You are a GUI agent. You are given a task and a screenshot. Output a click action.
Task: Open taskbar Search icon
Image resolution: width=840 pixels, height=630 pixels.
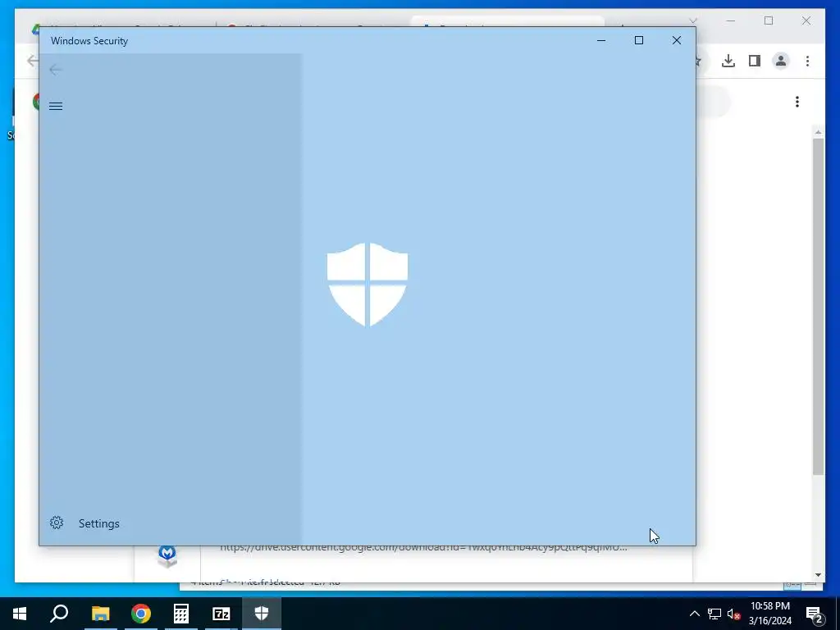(x=59, y=614)
